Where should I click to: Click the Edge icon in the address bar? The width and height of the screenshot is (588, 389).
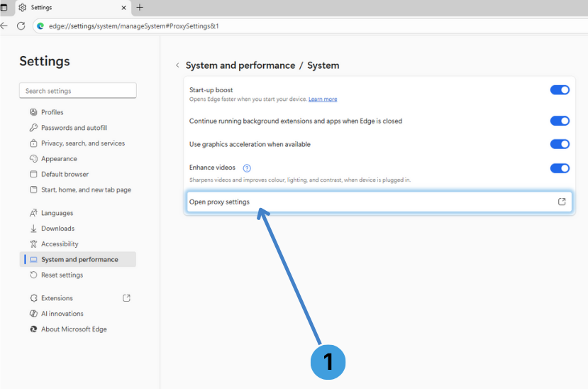tap(40, 26)
